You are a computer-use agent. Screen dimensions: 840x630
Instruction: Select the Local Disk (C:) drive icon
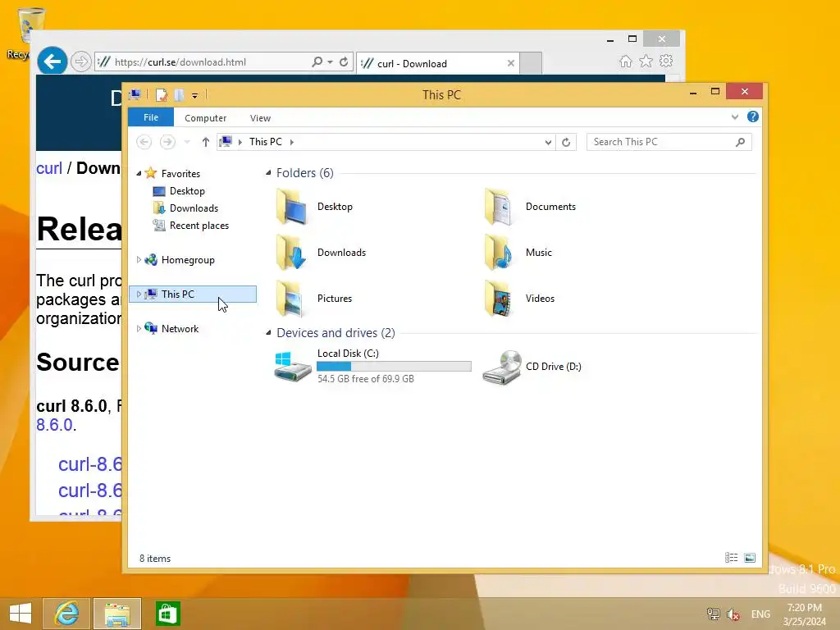pyautogui.click(x=293, y=367)
